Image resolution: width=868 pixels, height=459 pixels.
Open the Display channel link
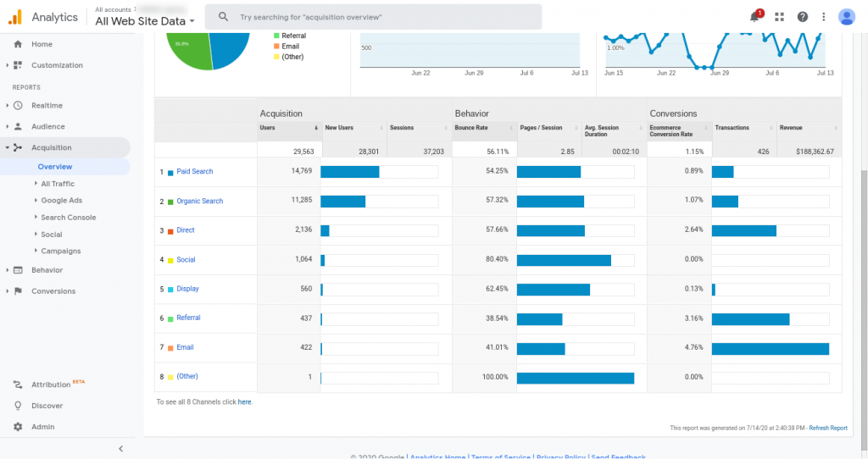pyautogui.click(x=187, y=289)
